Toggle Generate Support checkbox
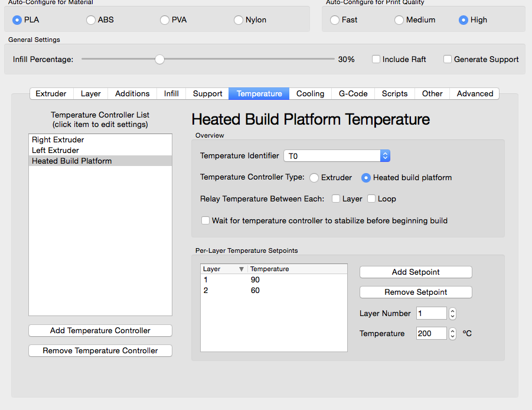This screenshot has width=532, height=410. 448,59
